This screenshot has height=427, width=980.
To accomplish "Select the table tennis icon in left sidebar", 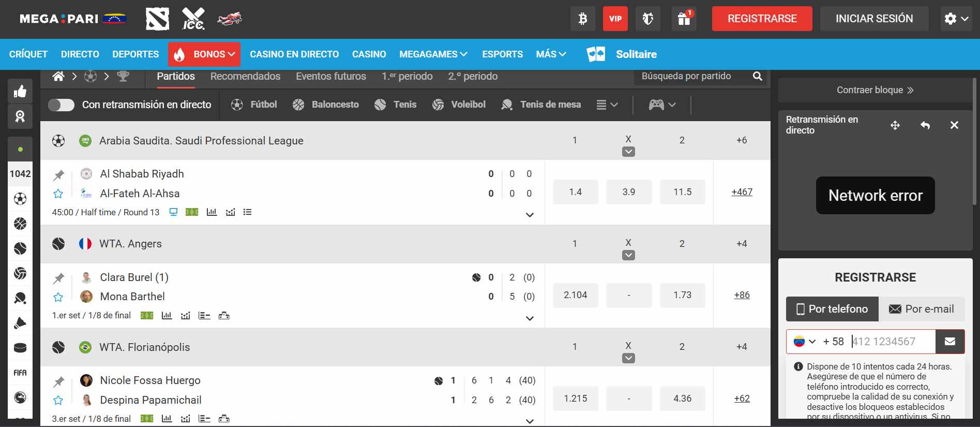I will tap(20, 298).
